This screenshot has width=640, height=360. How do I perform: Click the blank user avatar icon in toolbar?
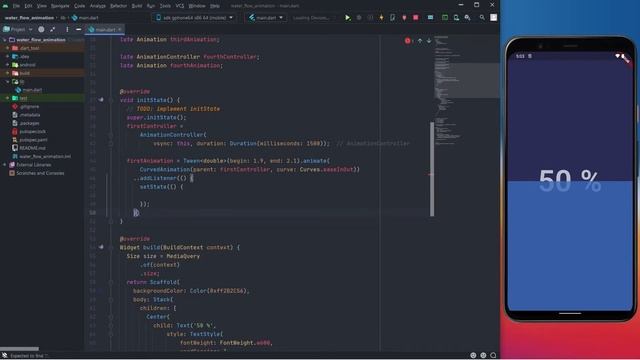pyautogui.click(x=493, y=18)
